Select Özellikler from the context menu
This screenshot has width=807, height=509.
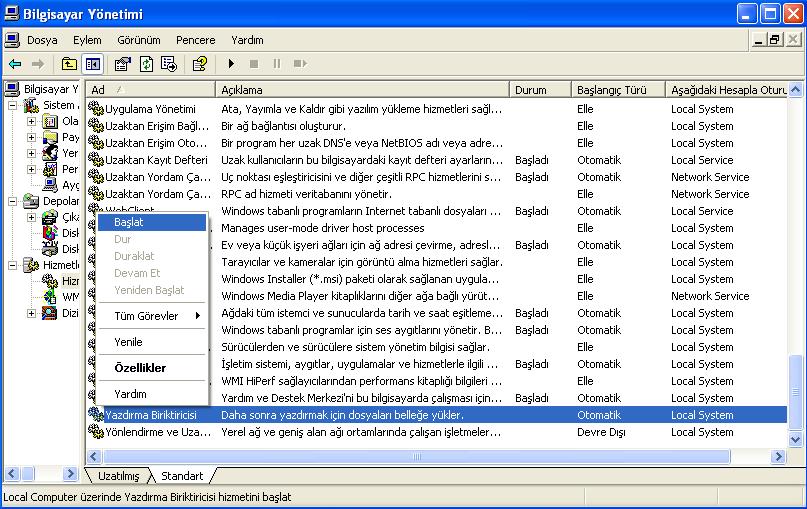pos(140,368)
